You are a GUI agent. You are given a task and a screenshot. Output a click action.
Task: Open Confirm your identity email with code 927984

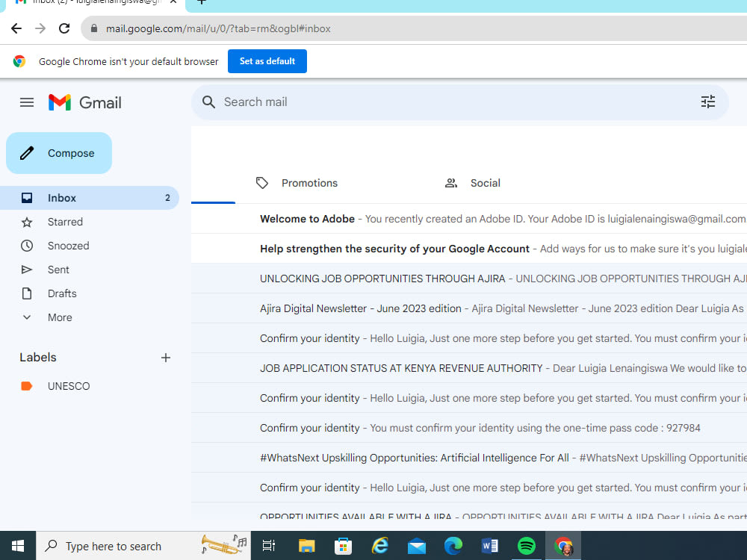[x=469, y=428]
